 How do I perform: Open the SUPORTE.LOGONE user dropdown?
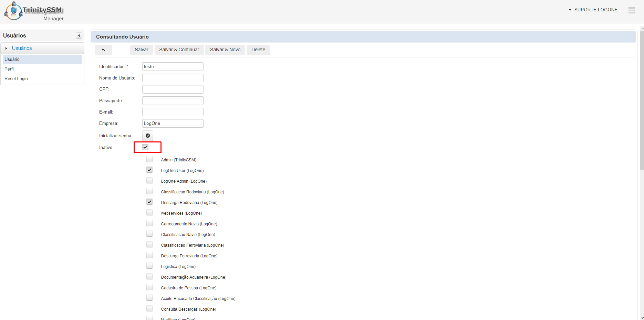[x=593, y=10]
